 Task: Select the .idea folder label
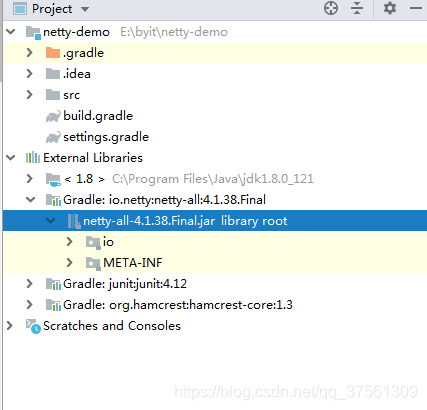[x=77, y=74]
